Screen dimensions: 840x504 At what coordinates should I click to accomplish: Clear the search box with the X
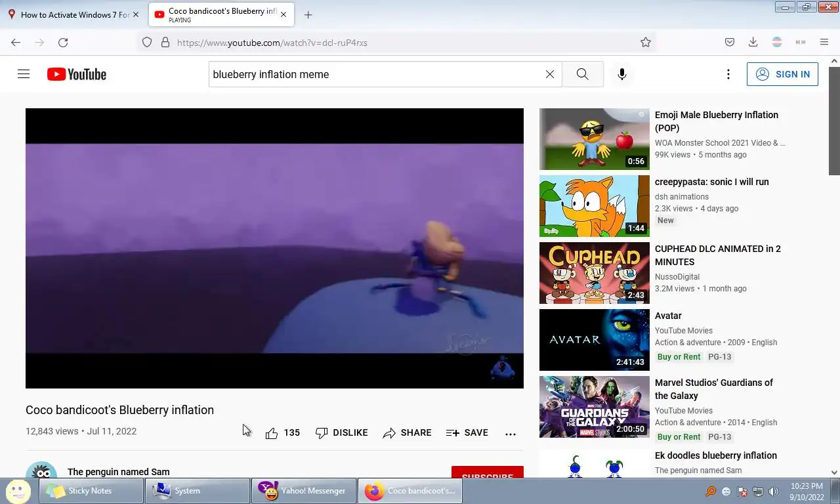(550, 74)
